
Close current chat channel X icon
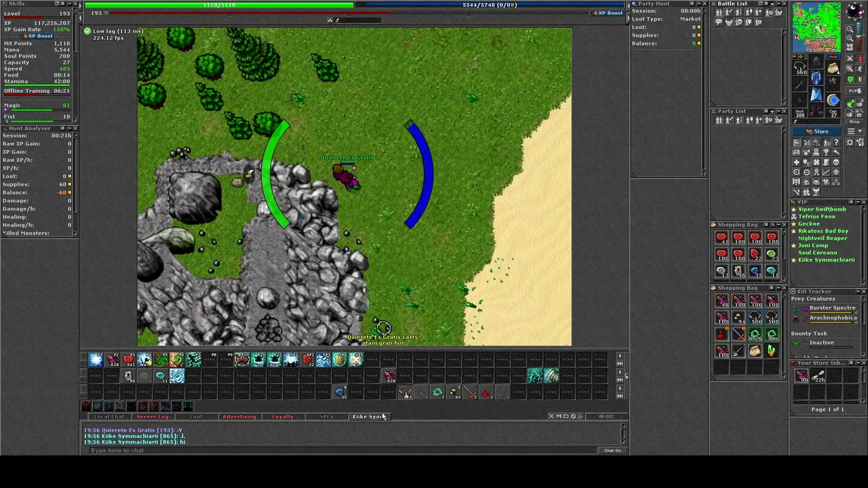point(551,416)
